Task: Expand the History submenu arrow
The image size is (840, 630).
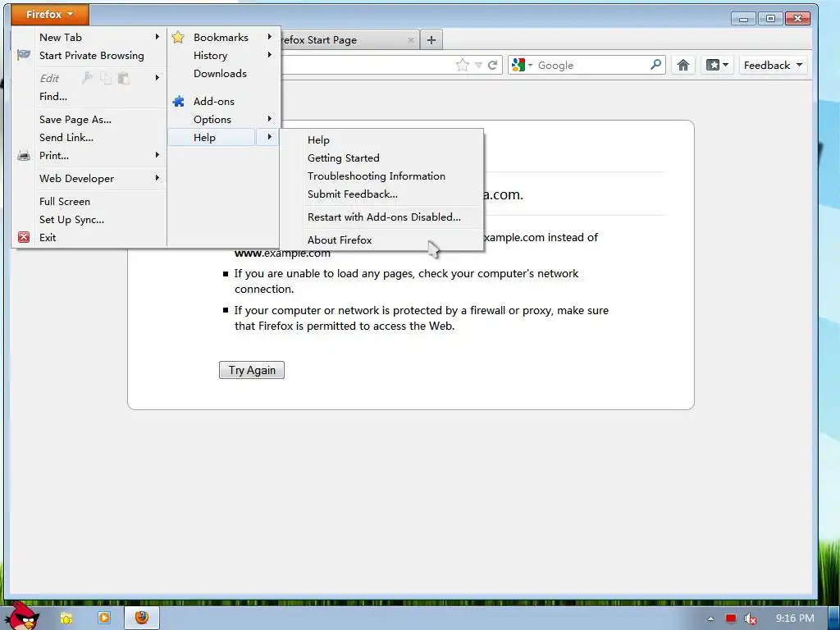Action: point(269,55)
